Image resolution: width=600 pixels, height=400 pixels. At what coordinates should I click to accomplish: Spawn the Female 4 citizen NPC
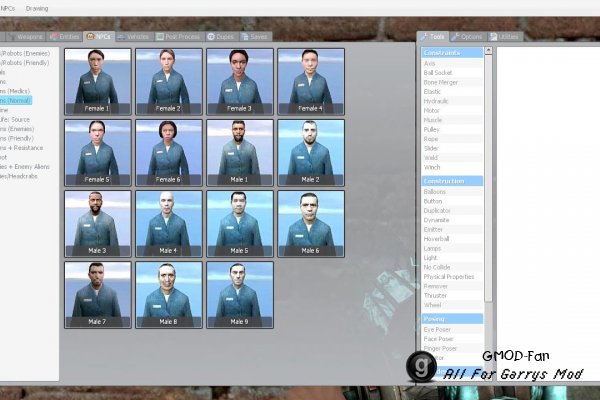tap(311, 82)
